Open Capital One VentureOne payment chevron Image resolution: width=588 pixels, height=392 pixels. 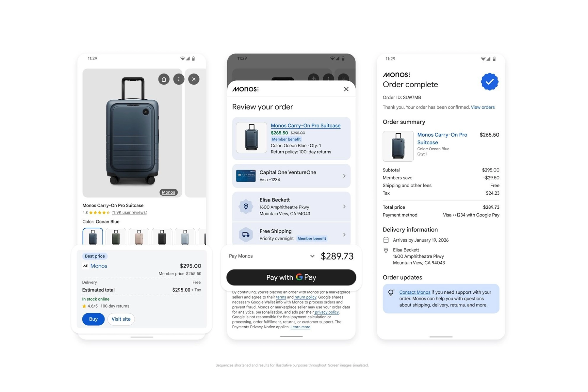pyautogui.click(x=344, y=176)
